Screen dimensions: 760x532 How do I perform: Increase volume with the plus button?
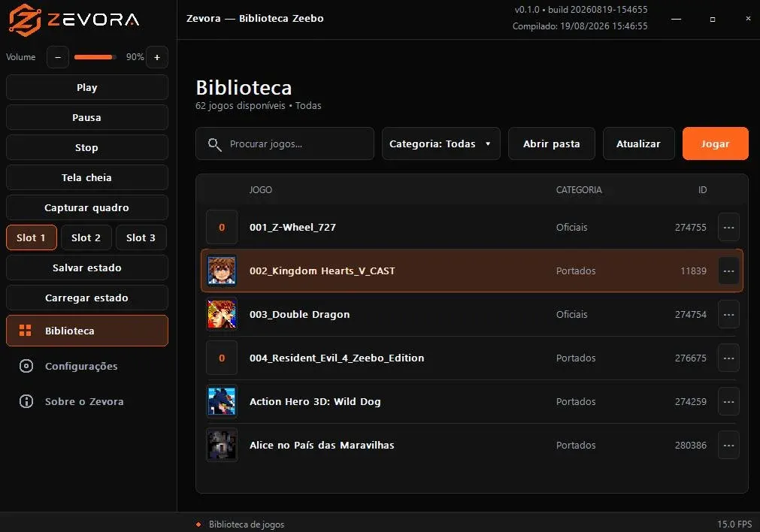coord(157,57)
